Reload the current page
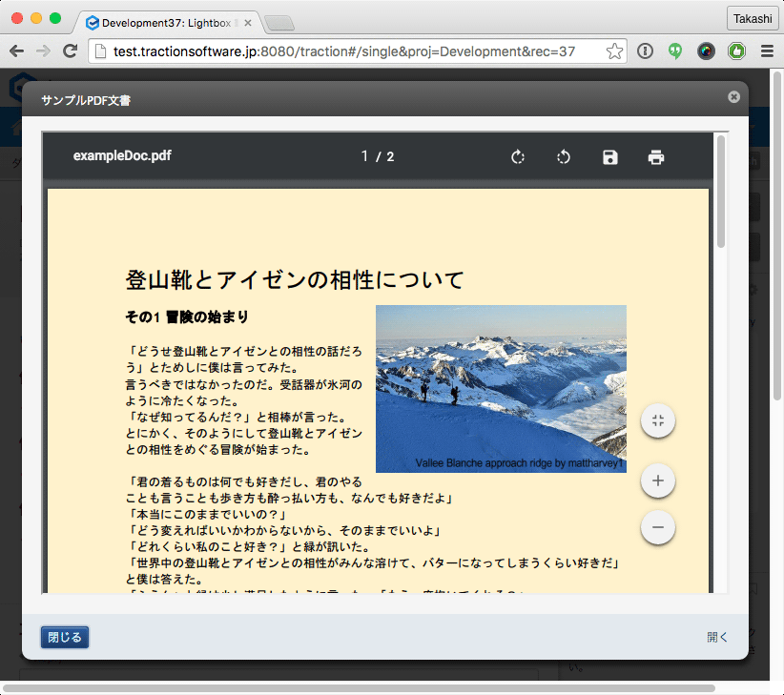784x695 pixels. (x=70, y=51)
